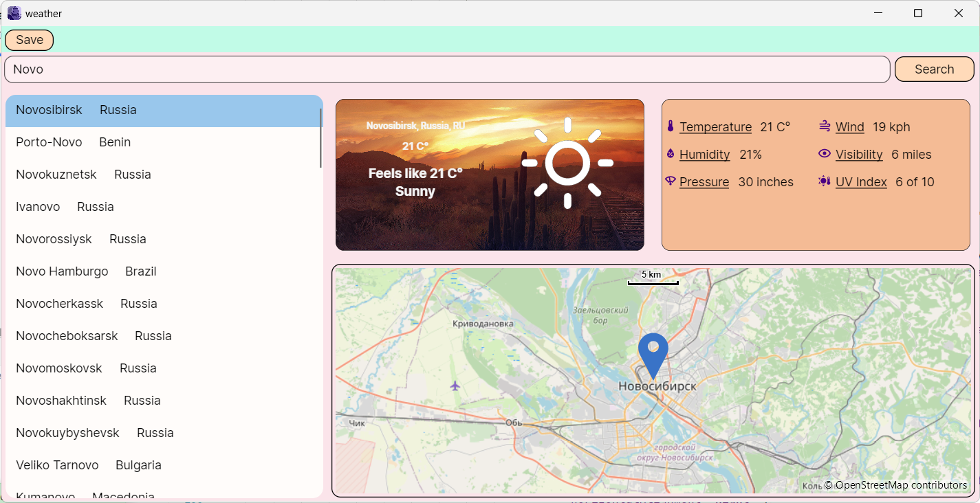The width and height of the screenshot is (980, 503).
Task: Click the pressure gauge icon
Action: coord(671,181)
